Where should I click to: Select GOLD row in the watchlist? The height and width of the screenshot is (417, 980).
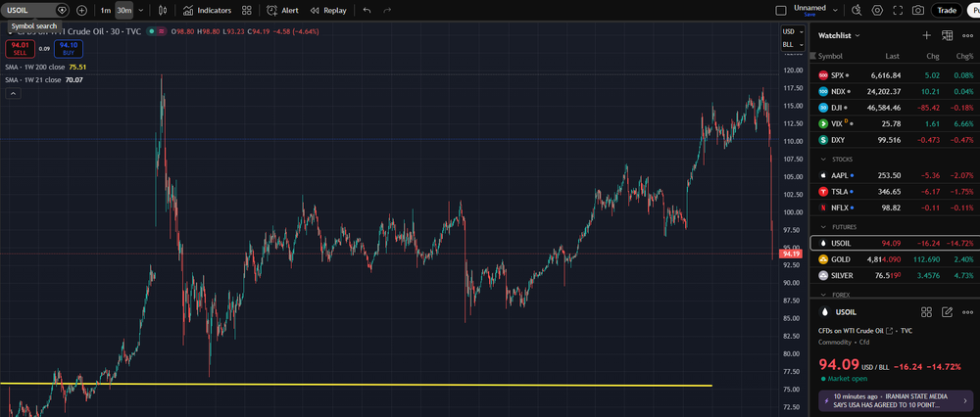[x=895, y=259]
